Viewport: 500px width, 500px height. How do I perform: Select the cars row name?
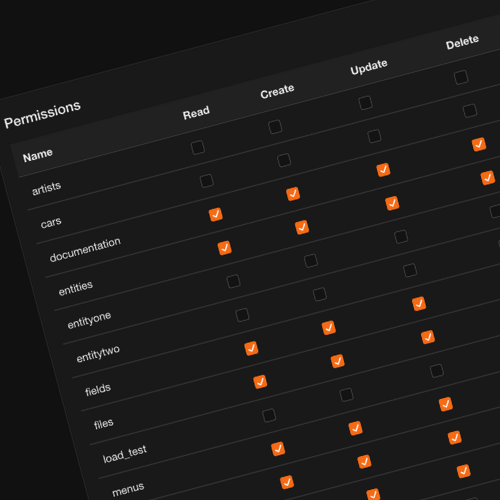[x=51, y=223]
